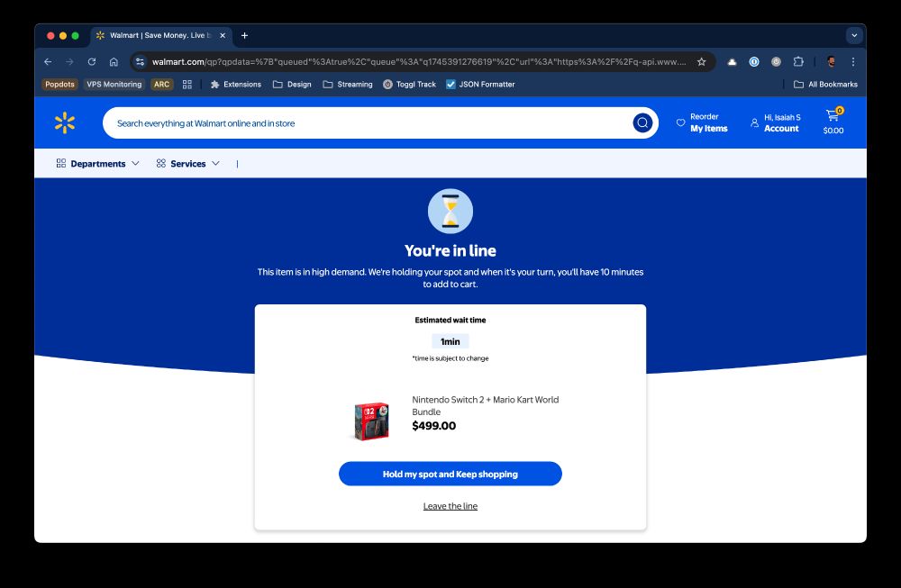Click the 1Password extension icon
Viewport: 901px width, 588px height.
754,61
